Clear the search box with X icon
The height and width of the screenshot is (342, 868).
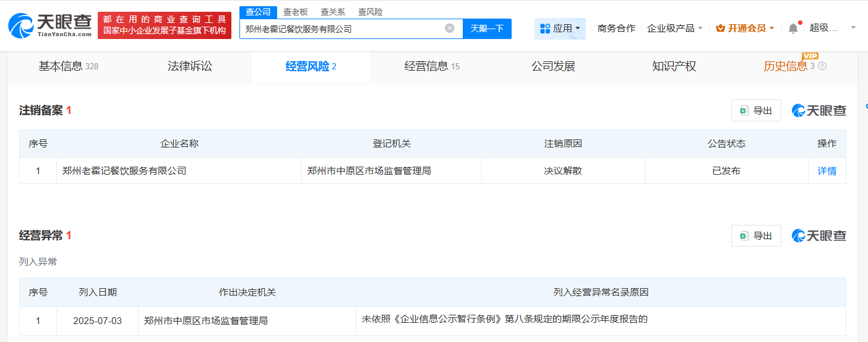[450, 28]
